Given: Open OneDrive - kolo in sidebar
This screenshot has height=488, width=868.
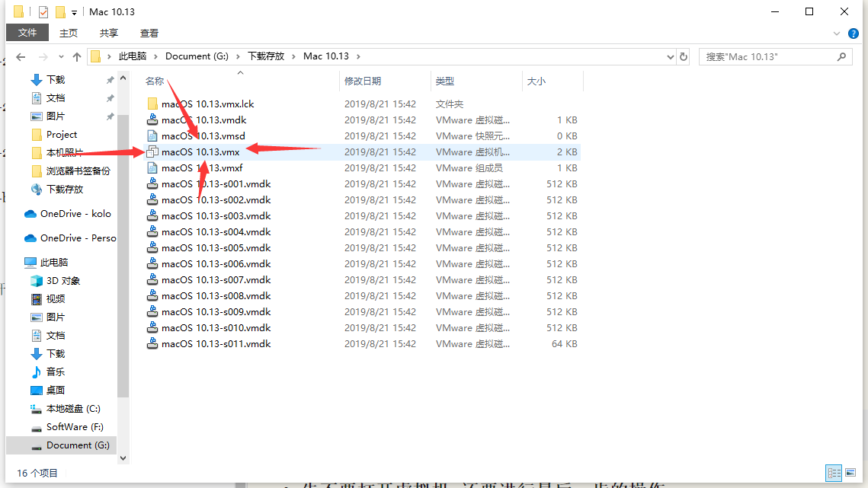Looking at the screenshot, I should coord(75,214).
